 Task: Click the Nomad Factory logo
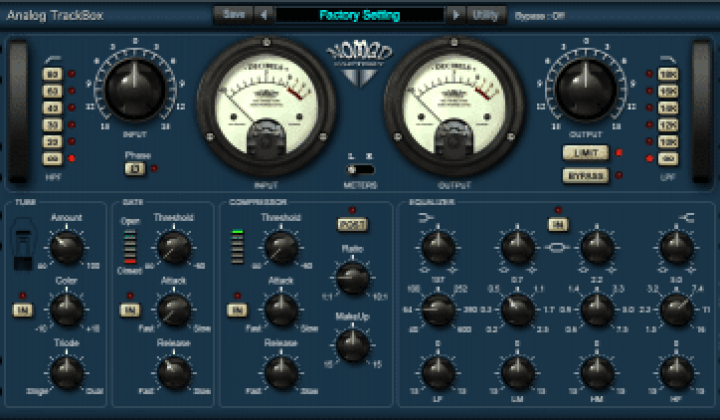point(360,64)
